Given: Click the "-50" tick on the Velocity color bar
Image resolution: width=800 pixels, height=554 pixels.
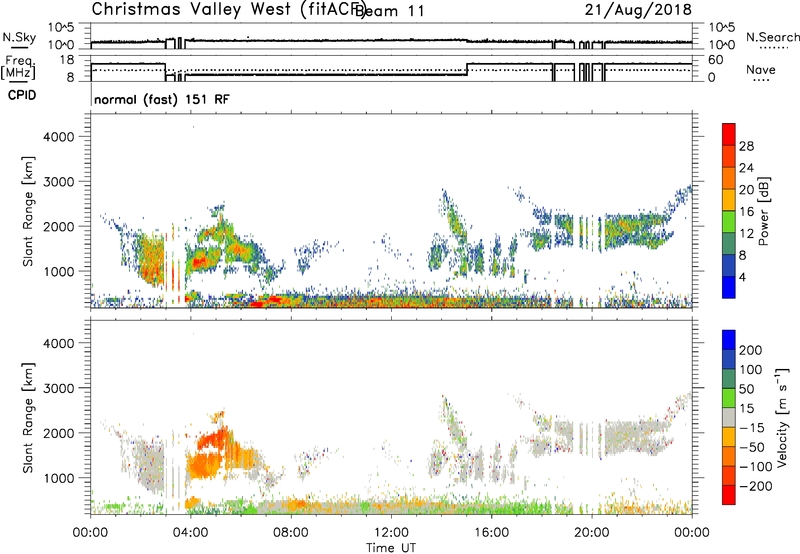Looking at the screenshot, I should pos(752,447).
